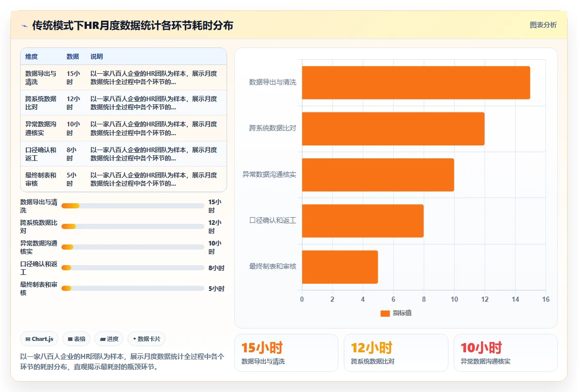
Task: Click the 最终制表和审核 progress bar
Action: pos(133,288)
